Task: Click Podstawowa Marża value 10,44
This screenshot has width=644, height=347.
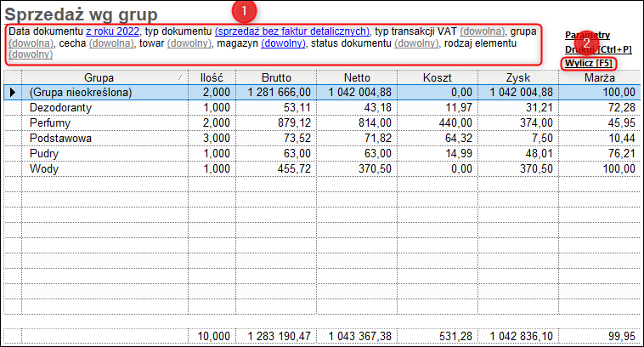Action: click(622, 138)
